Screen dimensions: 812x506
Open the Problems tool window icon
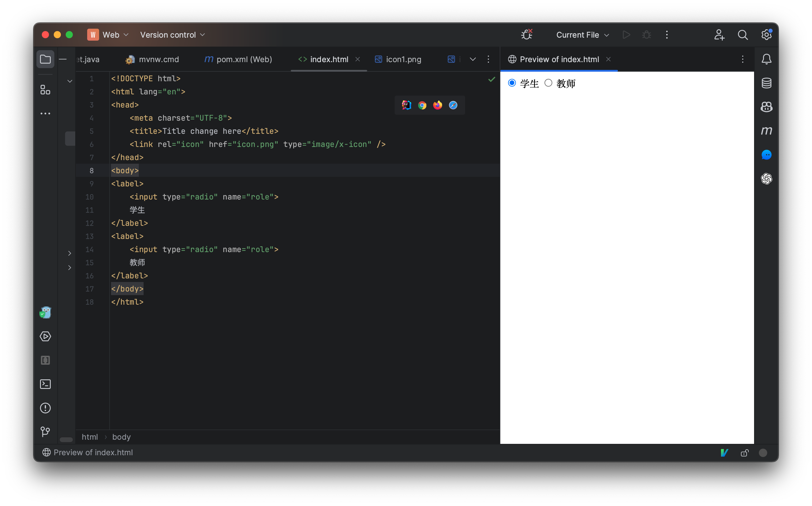(x=45, y=408)
